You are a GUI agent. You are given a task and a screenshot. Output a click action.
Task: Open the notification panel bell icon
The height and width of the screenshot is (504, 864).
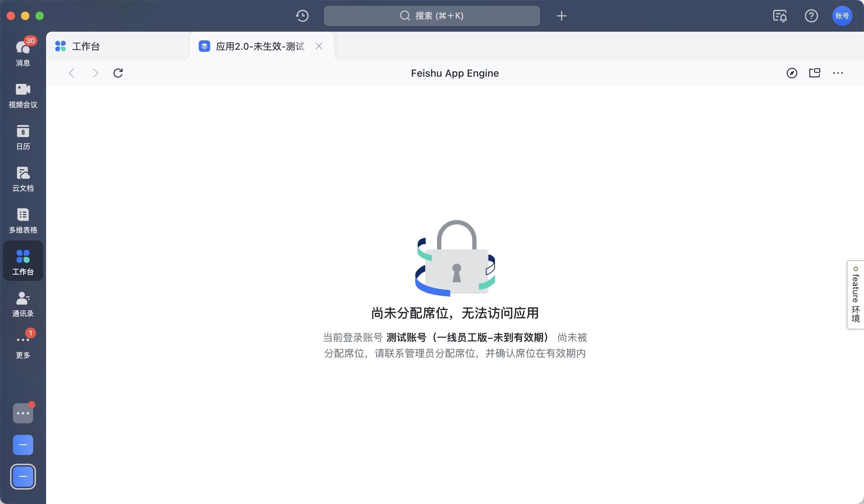click(780, 16)
